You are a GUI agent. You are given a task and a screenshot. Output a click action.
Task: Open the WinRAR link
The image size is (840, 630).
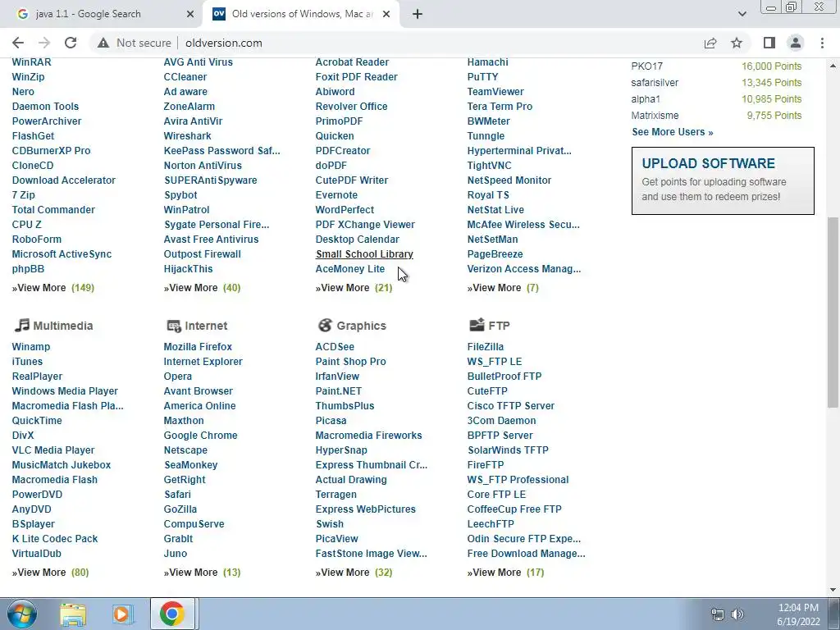32,62
